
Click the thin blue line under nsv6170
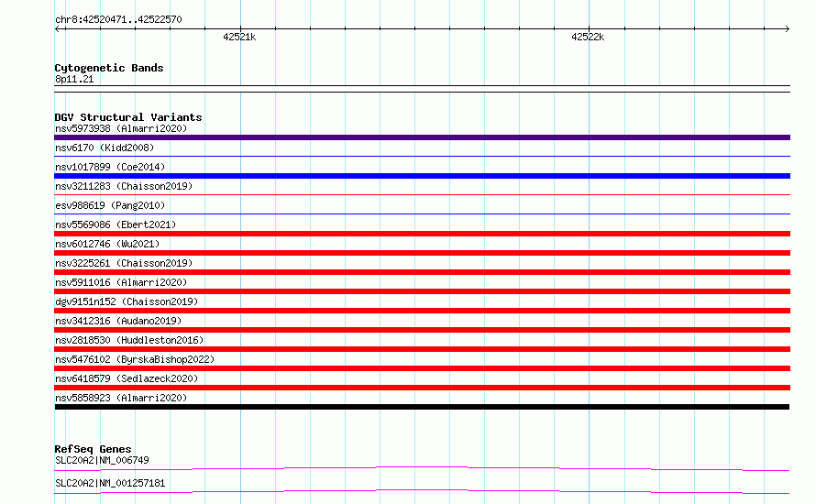tap(422, 156)
